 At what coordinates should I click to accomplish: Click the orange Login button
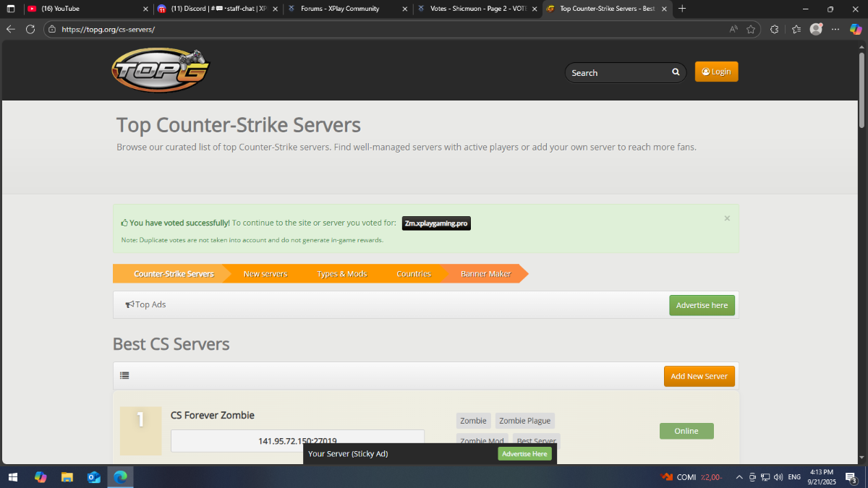pos(716,72)
